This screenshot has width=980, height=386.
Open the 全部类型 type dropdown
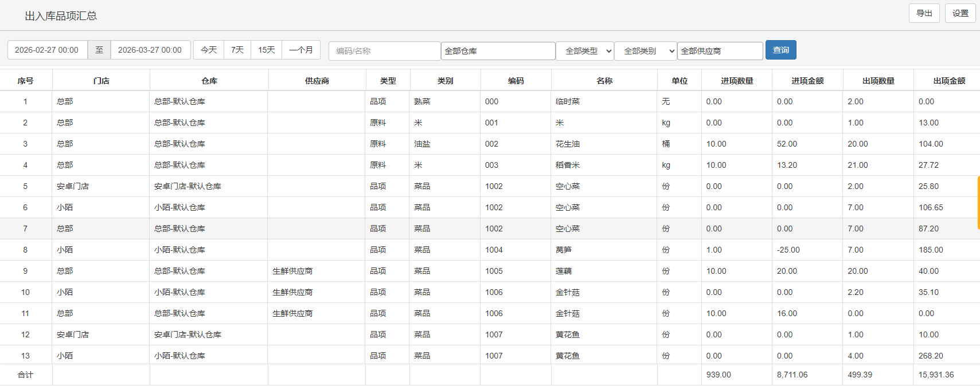[585, 51]
